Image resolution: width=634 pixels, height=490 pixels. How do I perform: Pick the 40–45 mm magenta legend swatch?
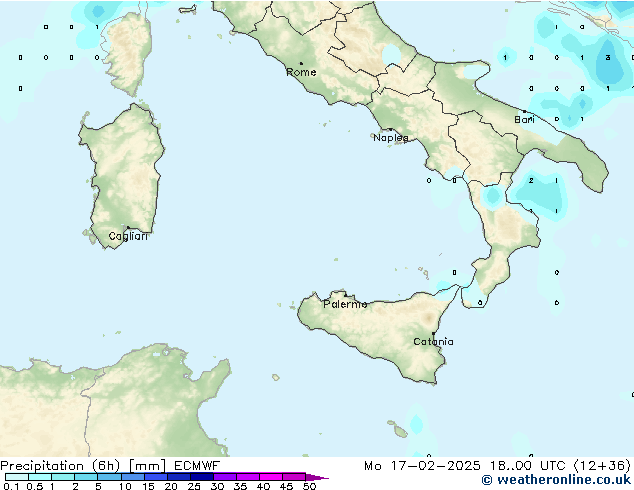pyautogui.click(x=271, y=477)
